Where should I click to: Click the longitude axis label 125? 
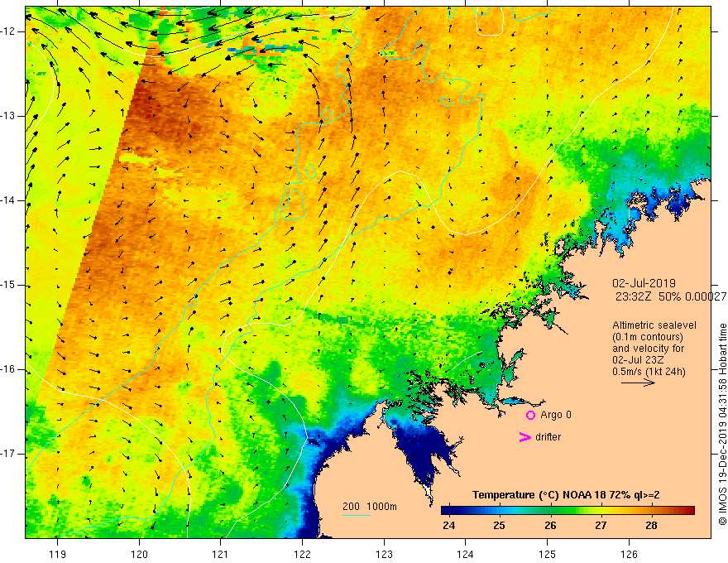548,554
